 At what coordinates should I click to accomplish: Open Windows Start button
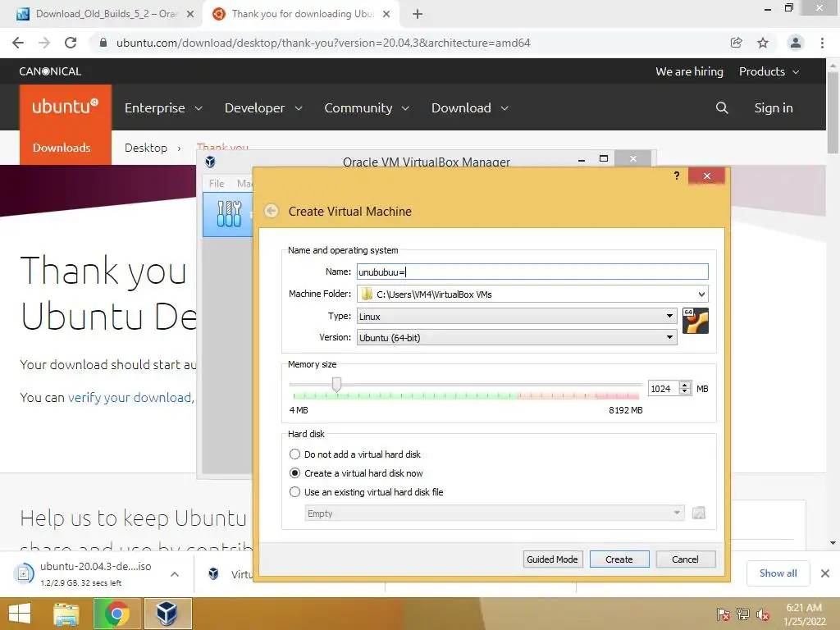click(20, 614)
